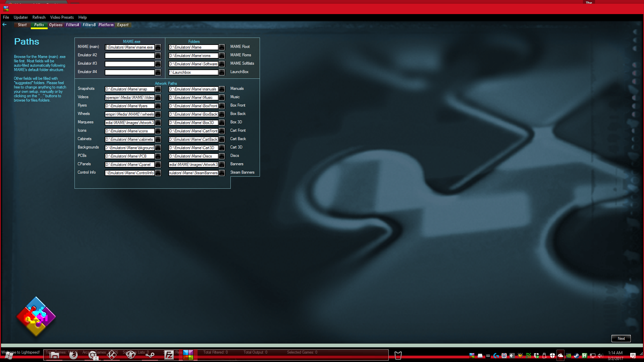Click the back arrow next to the Start tab
Viewport: 644px width, 362px height.
tap(4, 24)
